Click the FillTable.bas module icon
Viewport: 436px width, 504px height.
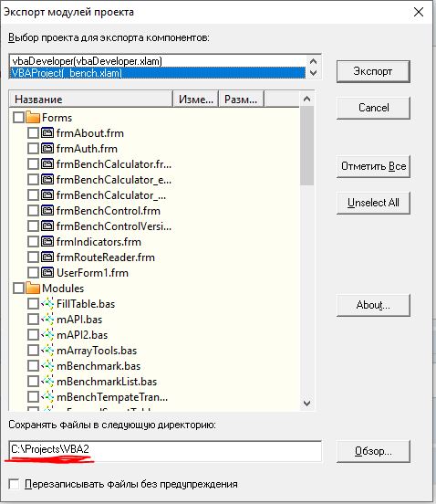tap(47, 304)
